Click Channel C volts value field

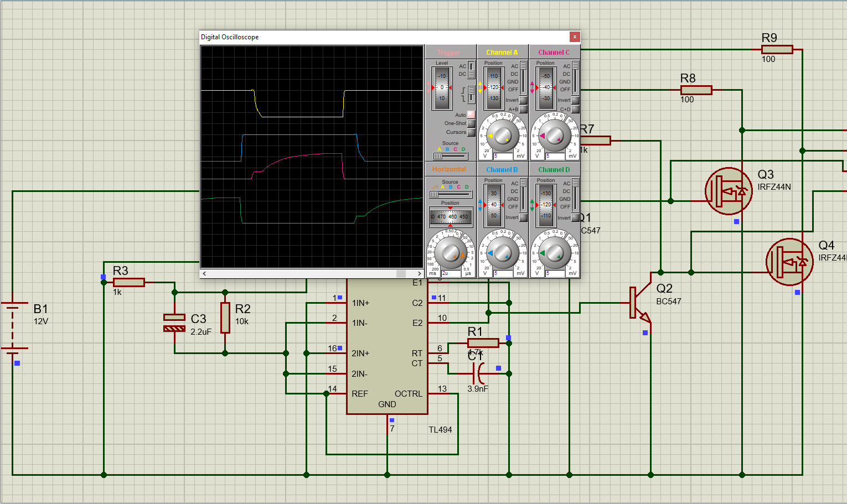click(555, 156)
